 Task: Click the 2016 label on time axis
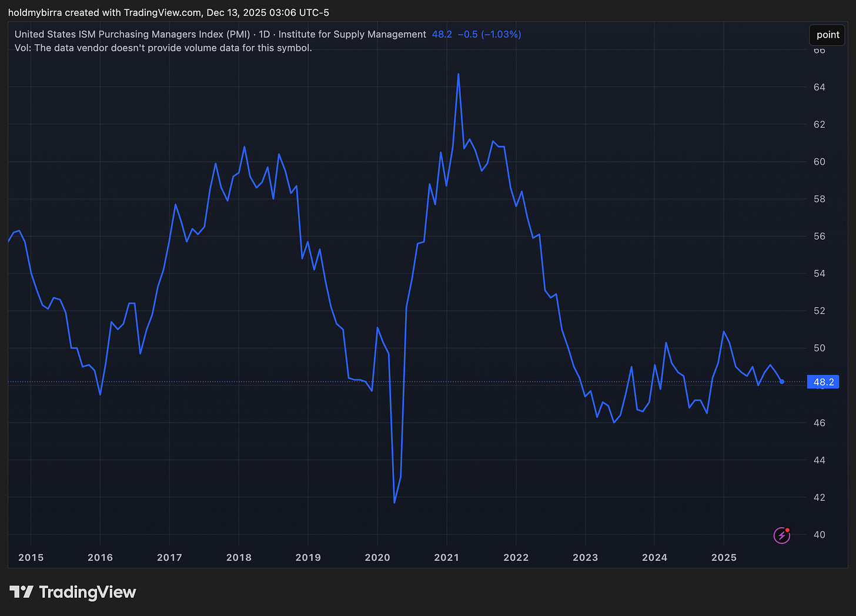pyautogui.click(x=100, y=557)
